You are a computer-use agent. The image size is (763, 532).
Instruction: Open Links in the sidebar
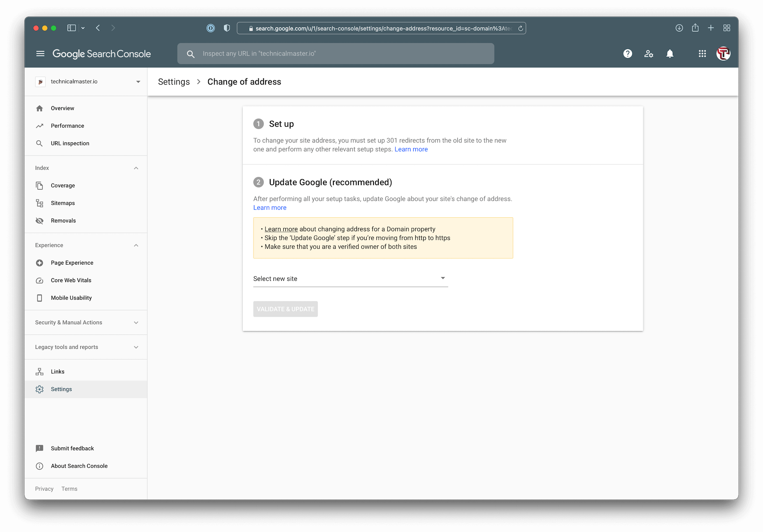coord(58,372)
